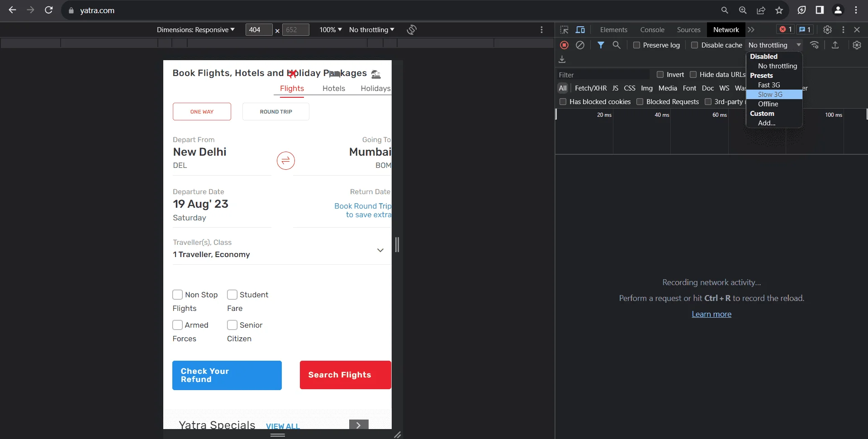Swap departure and destination cities
The width and height of the screenshot is (868, 439).
286,161
